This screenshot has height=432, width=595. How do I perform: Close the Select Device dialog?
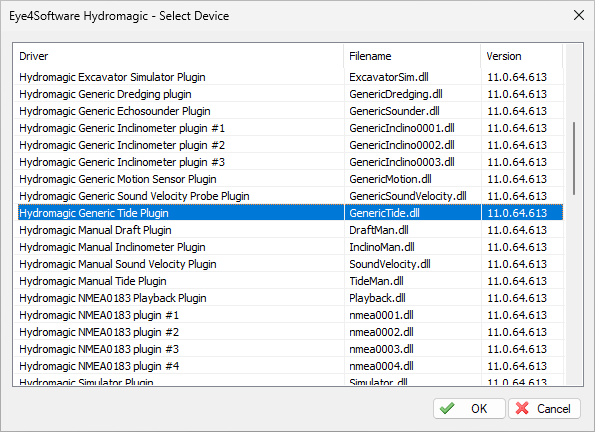pos(579,16)
